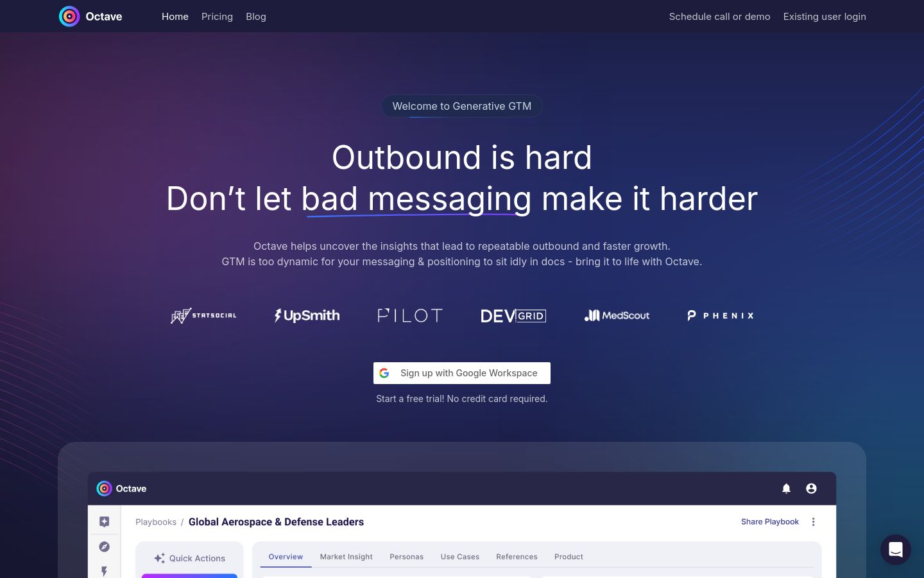924x578 pixels.
Task: Click the Global Aerospace & Defense Leaders title
Action: tap(276, 522)
